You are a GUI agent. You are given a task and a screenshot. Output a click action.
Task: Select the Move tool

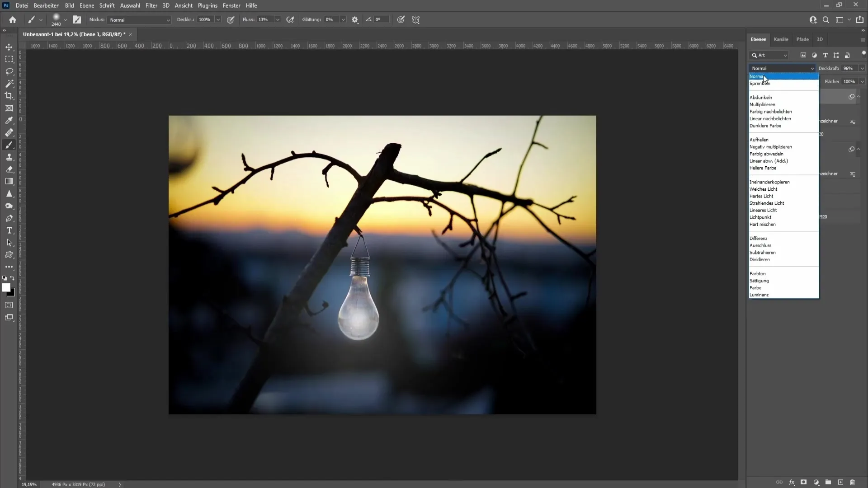[9, 47]
